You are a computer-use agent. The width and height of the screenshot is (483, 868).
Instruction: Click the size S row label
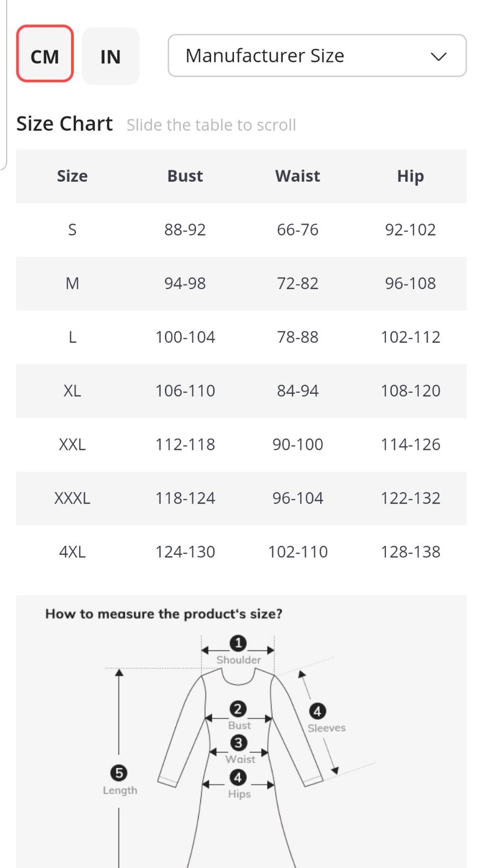click(72, 229)
